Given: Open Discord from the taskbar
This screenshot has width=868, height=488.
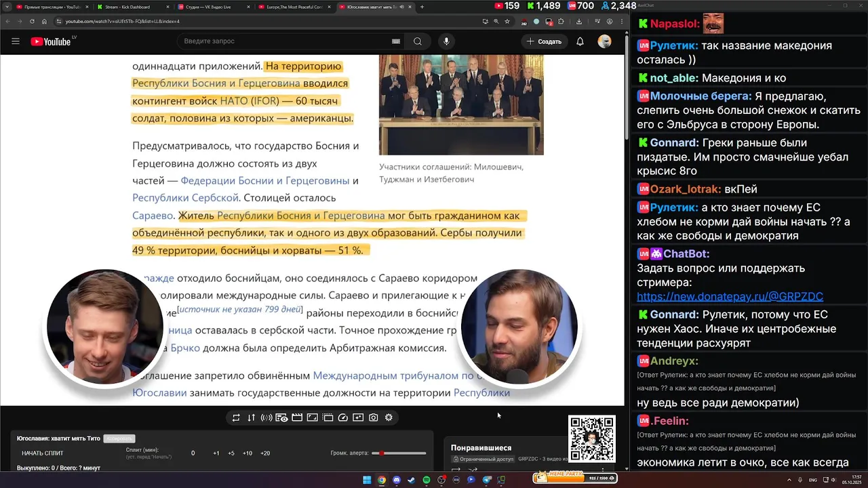Looking at the screenshot, I should 397,480.
